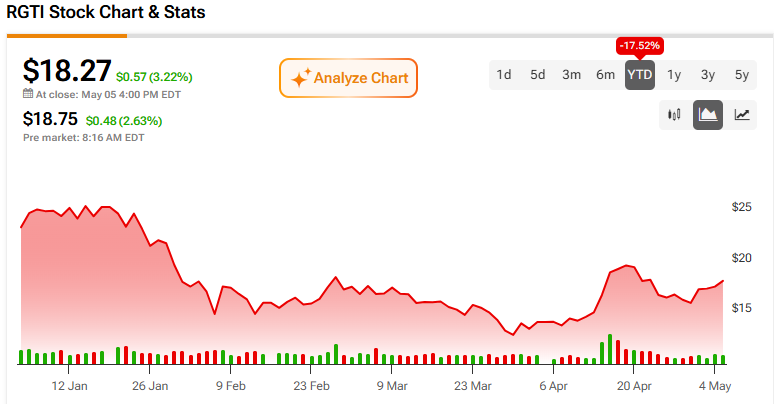Click the calendar icon beside At close
Screen dimensions: 774x404
(28, 94)
